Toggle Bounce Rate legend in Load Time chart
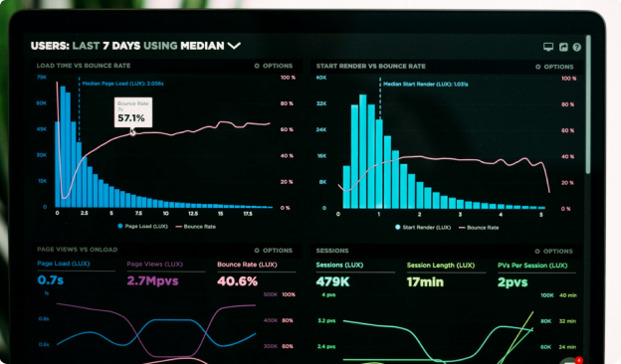 pos(196,227)
